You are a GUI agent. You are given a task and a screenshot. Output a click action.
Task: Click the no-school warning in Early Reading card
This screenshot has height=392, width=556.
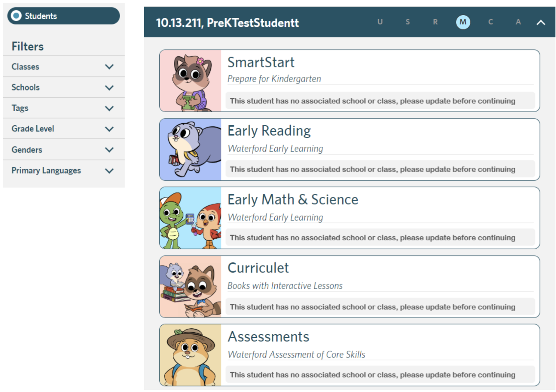[380, 169]
